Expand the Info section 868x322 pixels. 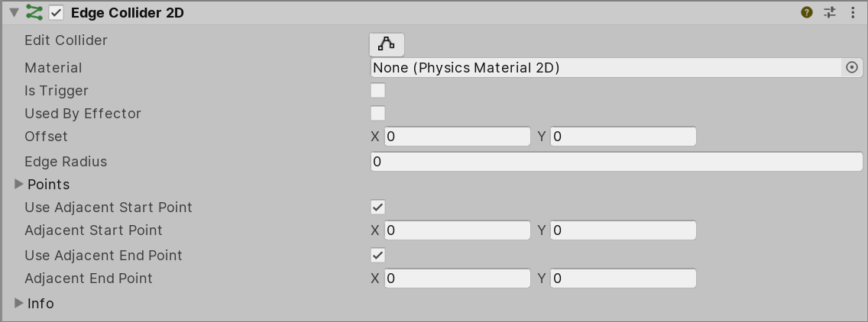(19, 304)
